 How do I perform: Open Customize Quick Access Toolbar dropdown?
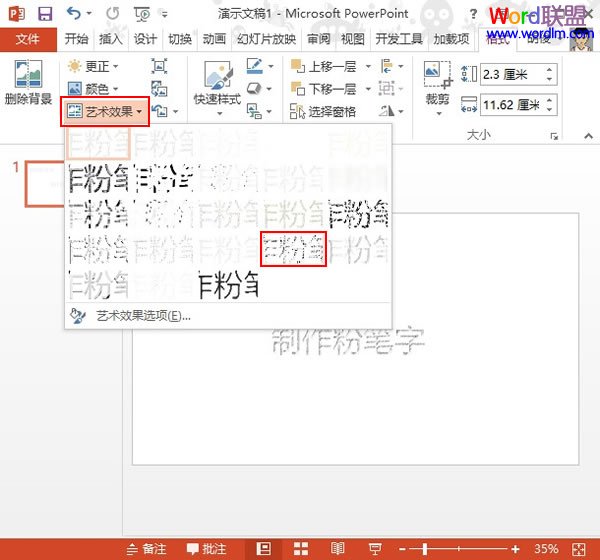click(165, 15)
